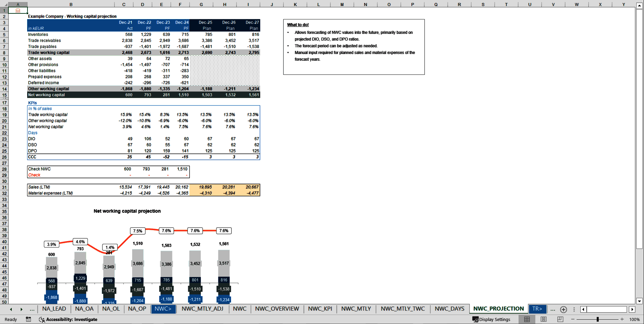Click the previous sheet navigation arrow

tap(11, 309)
